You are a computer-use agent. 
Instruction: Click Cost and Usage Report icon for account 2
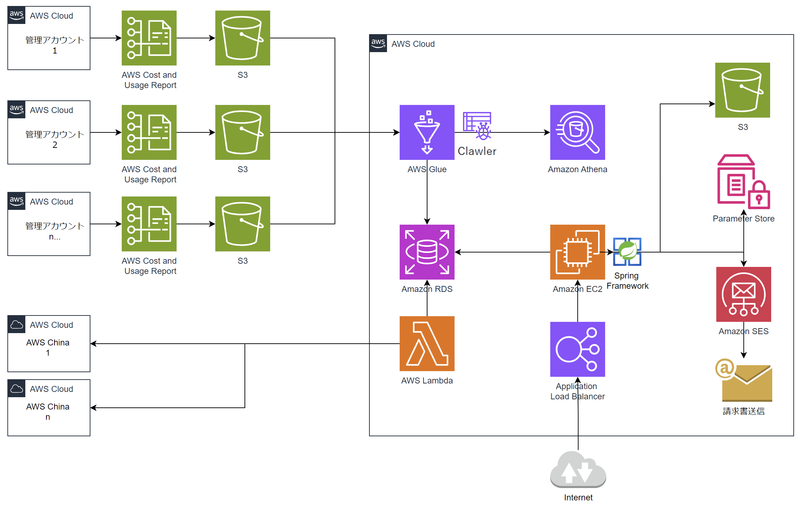pos(149,132)
